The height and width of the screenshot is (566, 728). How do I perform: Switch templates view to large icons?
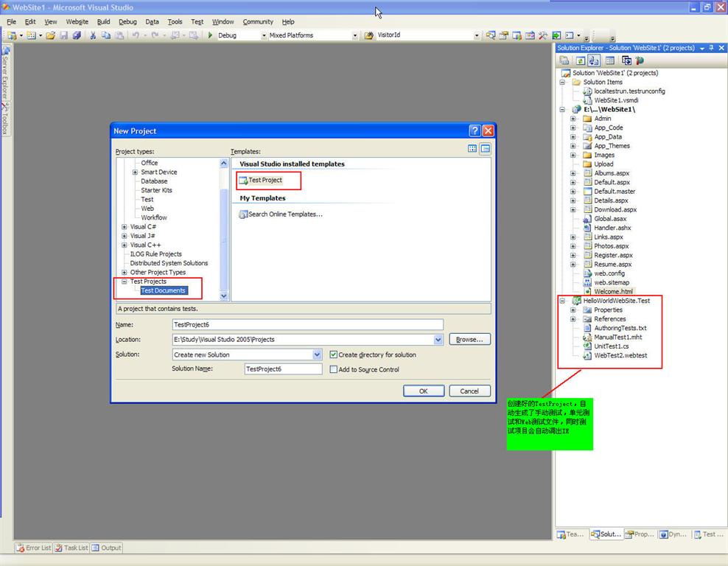[x=472, y=149]
